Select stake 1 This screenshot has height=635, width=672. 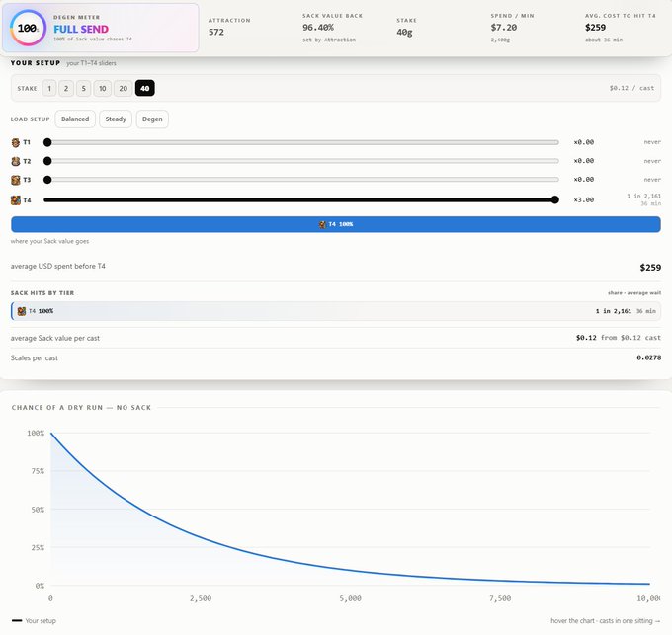pos(49,88)
